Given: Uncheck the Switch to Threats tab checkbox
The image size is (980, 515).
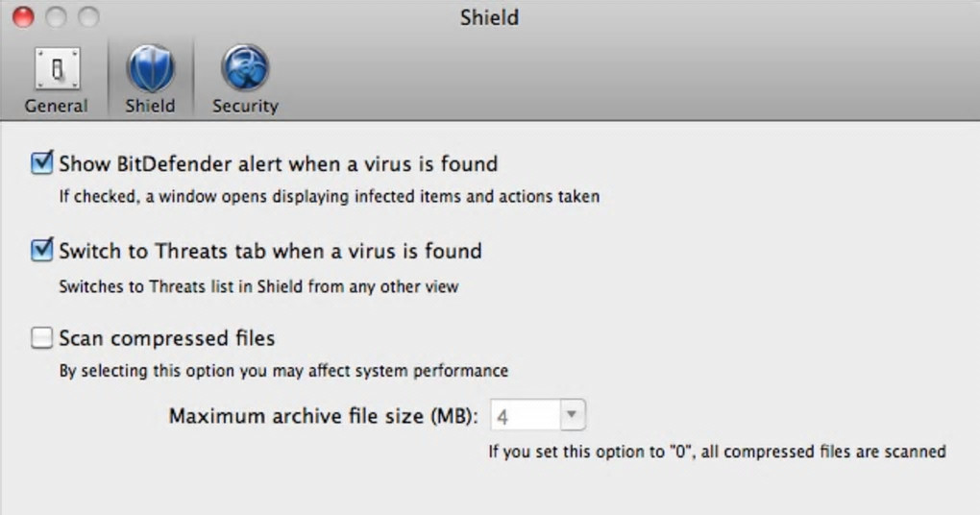Looking at the screenshot, I should (x=42, y=251).
